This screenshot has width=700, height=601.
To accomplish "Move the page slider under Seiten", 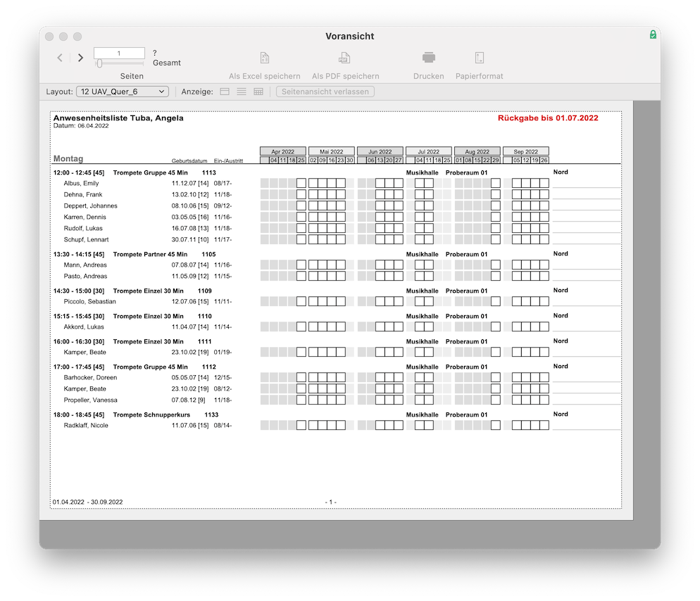I will [99, 63].
